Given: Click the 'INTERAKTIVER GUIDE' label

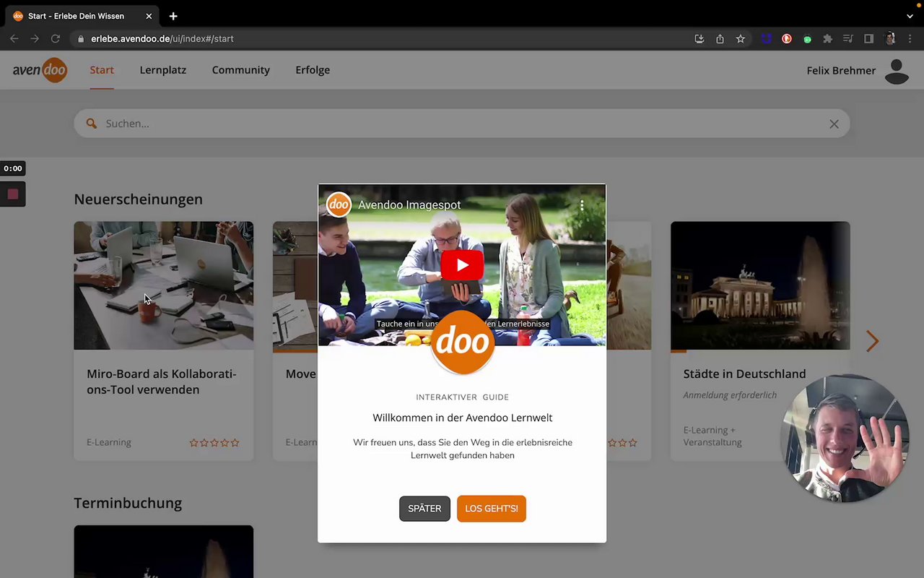Looking at the screenshot, I should point(463,397).
